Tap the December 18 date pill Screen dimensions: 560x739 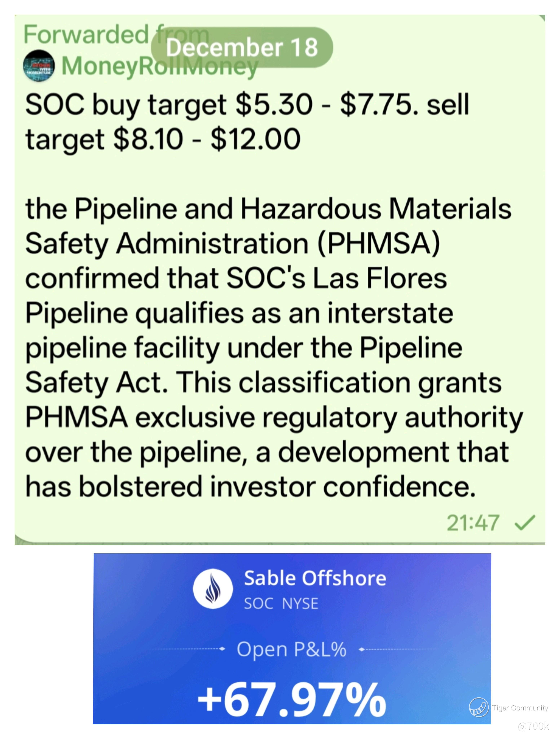point(242,47)
